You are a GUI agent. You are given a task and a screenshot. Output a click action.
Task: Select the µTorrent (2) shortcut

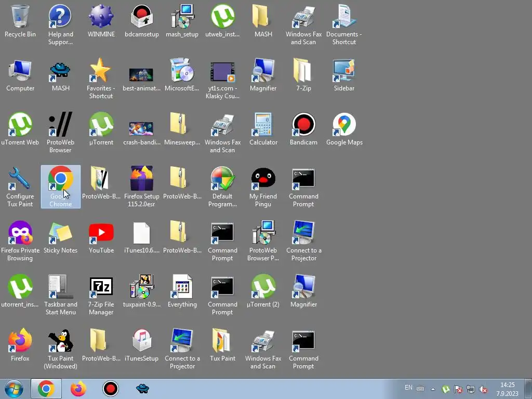263,291
